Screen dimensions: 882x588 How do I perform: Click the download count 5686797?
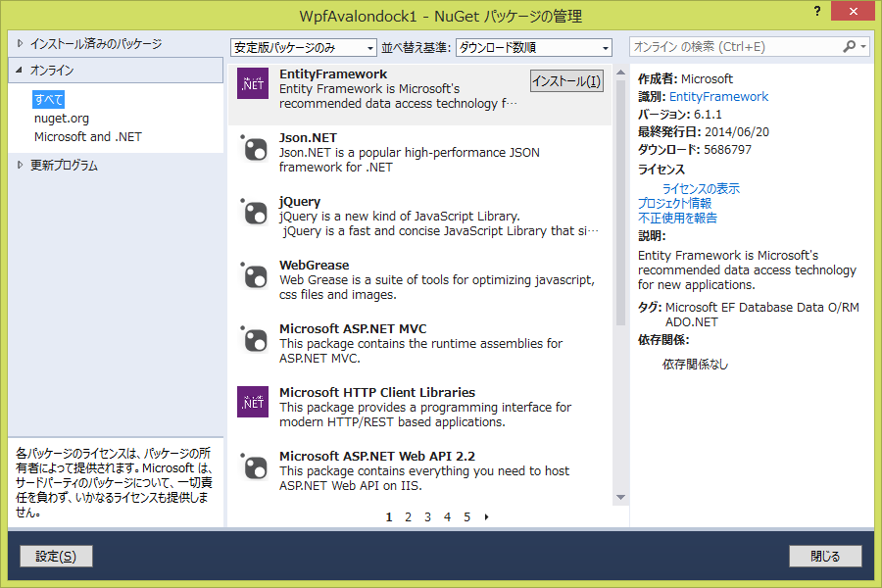727,150
